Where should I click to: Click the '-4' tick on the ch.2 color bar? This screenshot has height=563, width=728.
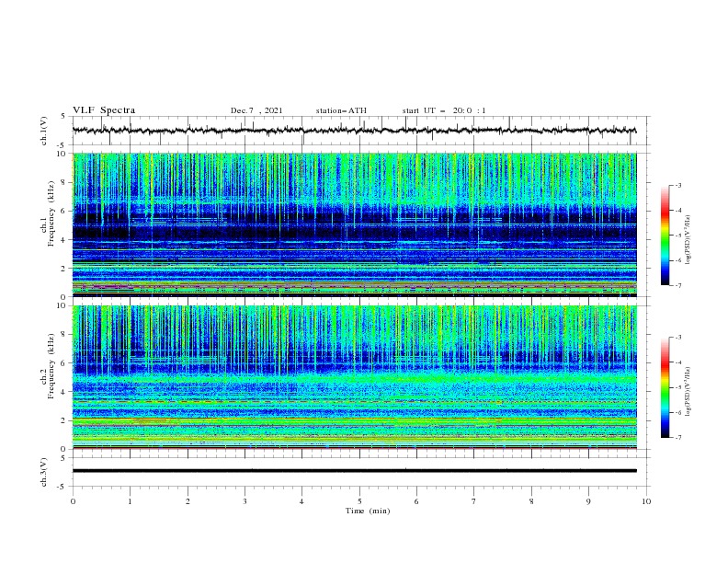click(x=678, y=362)
